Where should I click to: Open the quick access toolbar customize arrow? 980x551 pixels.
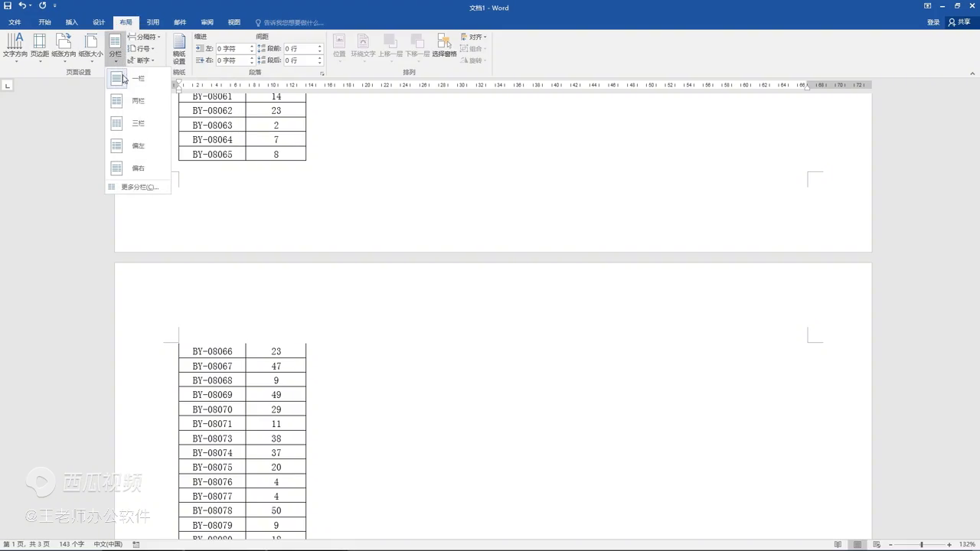click(55, 6)
